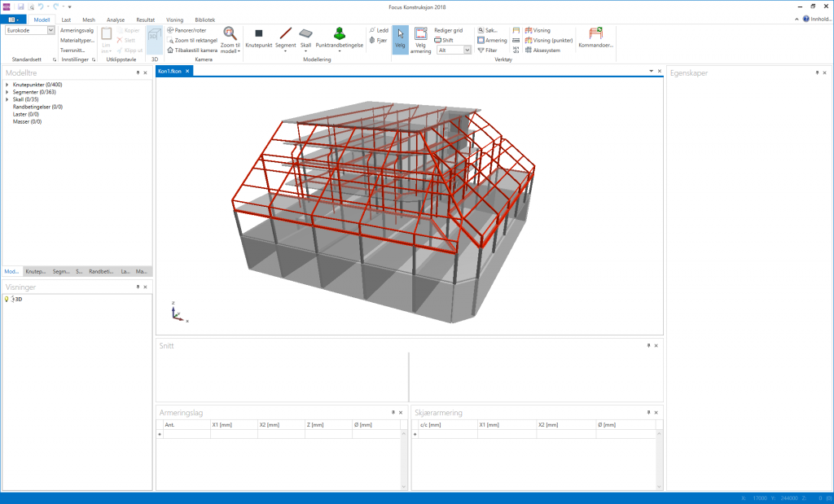Switch to the Bibliotek ribbon tab
This screenshot has width=834, height=504.
click(204, 20)
